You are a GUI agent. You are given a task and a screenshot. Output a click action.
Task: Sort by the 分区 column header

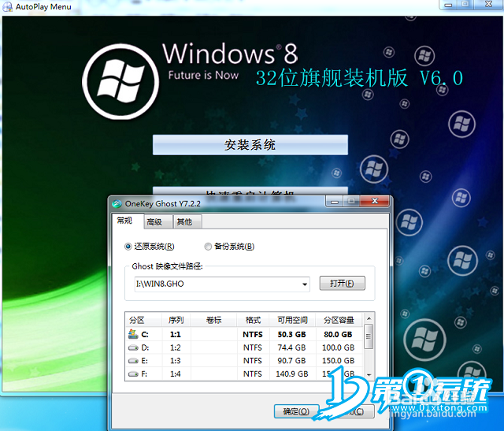pos(143,320)
